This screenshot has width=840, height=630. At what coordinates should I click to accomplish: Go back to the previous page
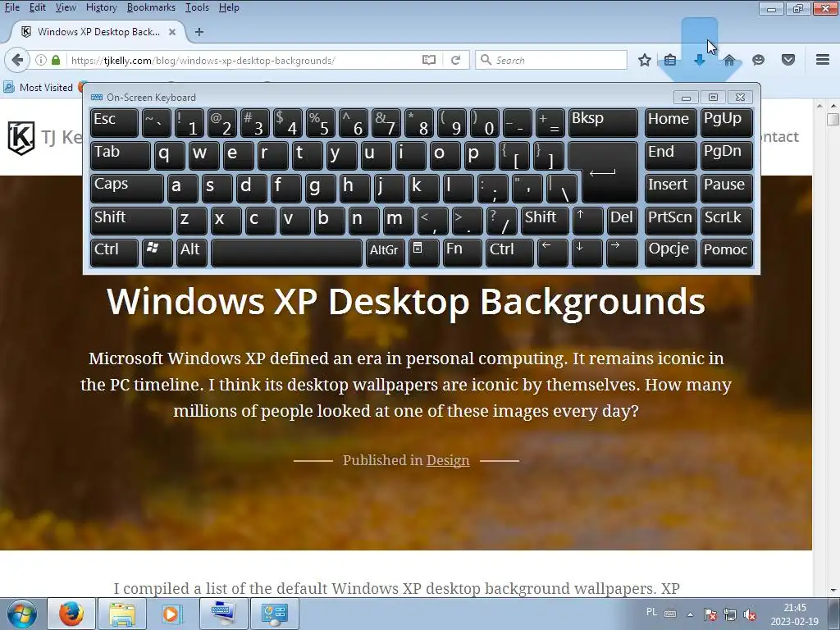point(17,59)
